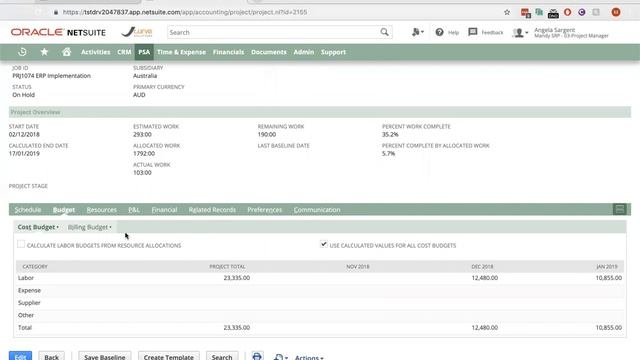Viewport: 640px width, 360px height.
Task: Uncheck Use Calculated Values For All Cost Budgets
Action: pos(324,244)
